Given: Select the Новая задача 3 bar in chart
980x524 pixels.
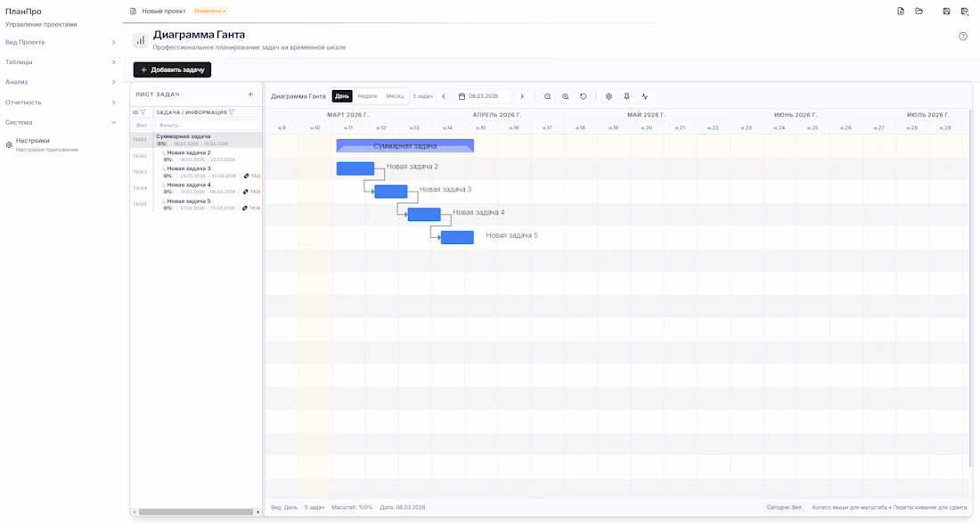Looking at the screenshot, I should (391, 192).
